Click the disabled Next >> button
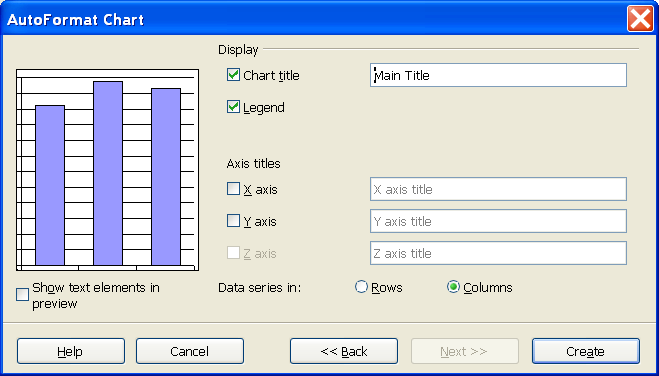The width and height of the screenshot is (659, 376). pos(465,351)
